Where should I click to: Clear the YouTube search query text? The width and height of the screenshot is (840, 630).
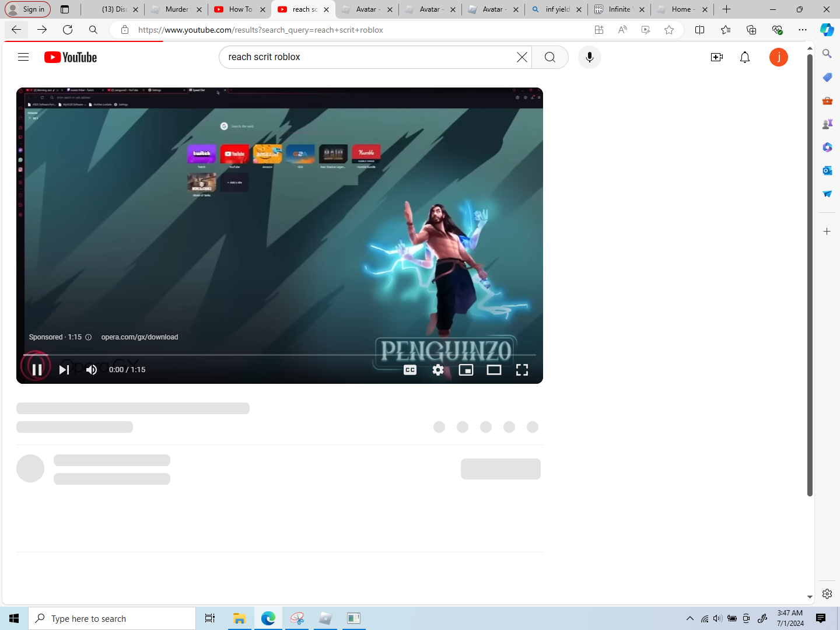tap(521, 57)
